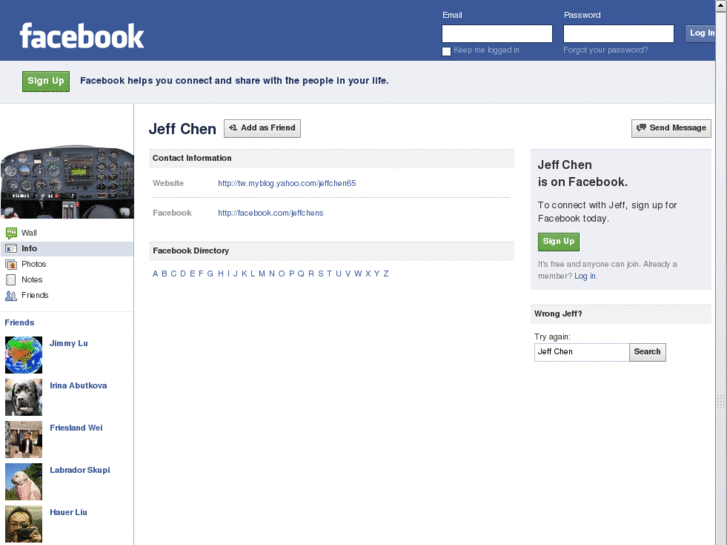
Task: Open the Info tab
Action: [x=67, y=249]
